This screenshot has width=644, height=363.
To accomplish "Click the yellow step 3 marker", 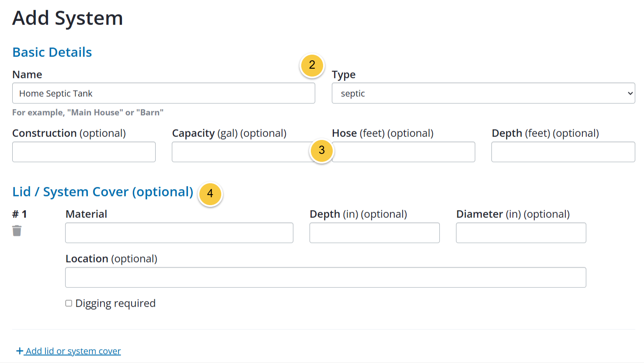I will coord(321,150).
